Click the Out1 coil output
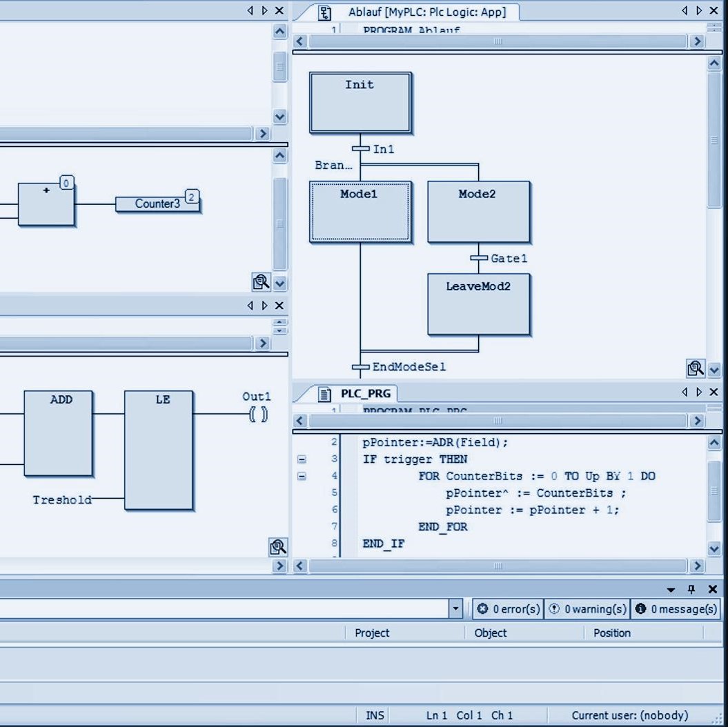This screenshot has width=728, height=727. tap(257, 415)
